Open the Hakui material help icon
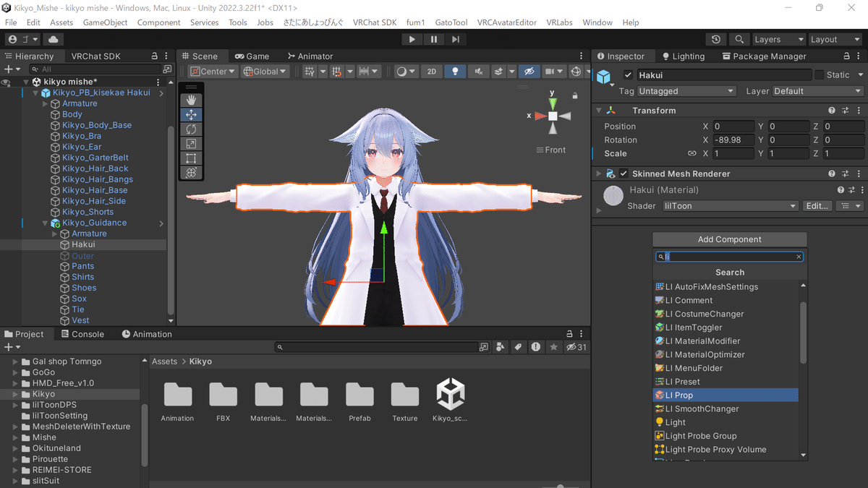Image resolution: width=868 pixels, height=488 pixels. [x=841, y=190]
